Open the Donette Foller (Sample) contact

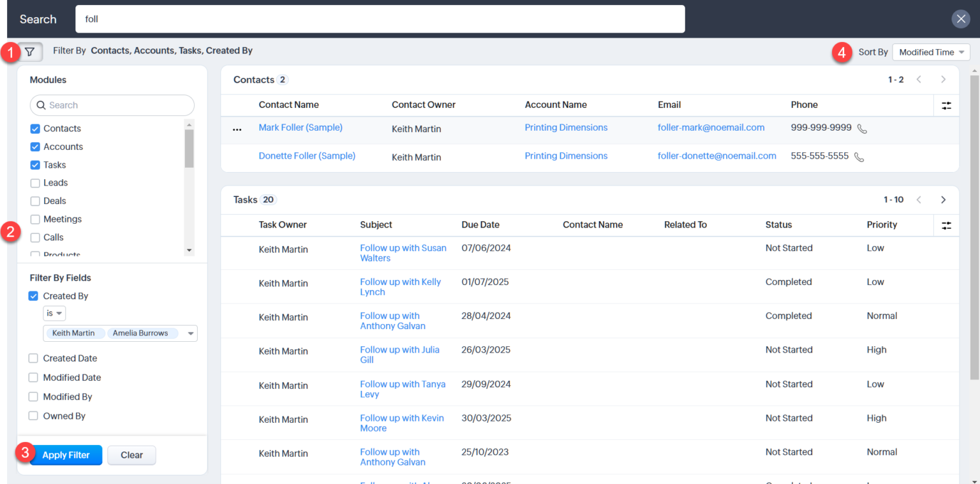click(307, 156)
